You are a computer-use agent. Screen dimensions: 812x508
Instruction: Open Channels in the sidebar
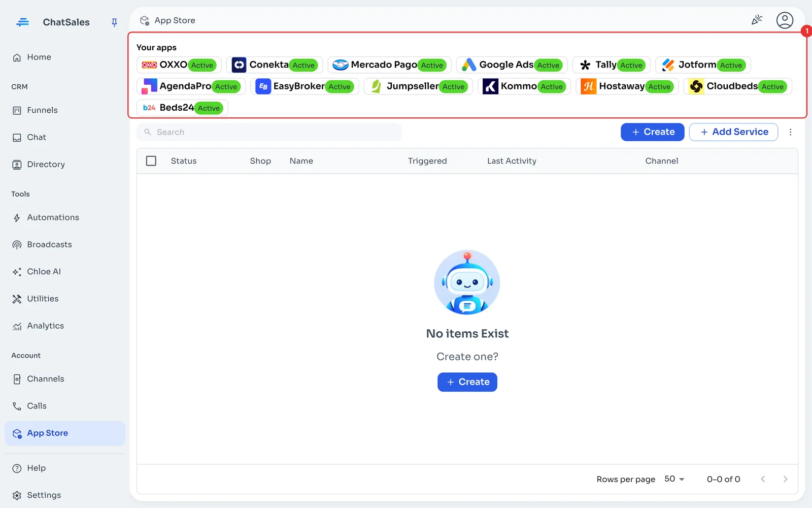coord(65,379)
